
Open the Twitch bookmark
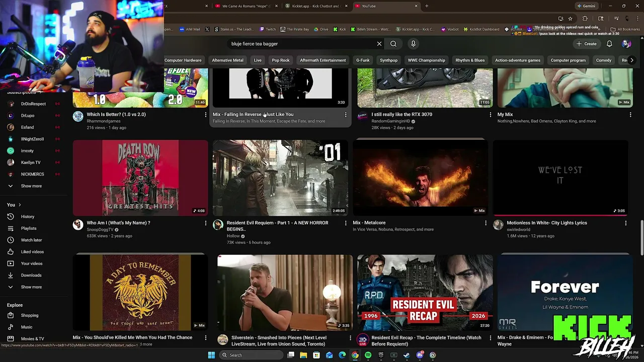[x=268, y=29]
